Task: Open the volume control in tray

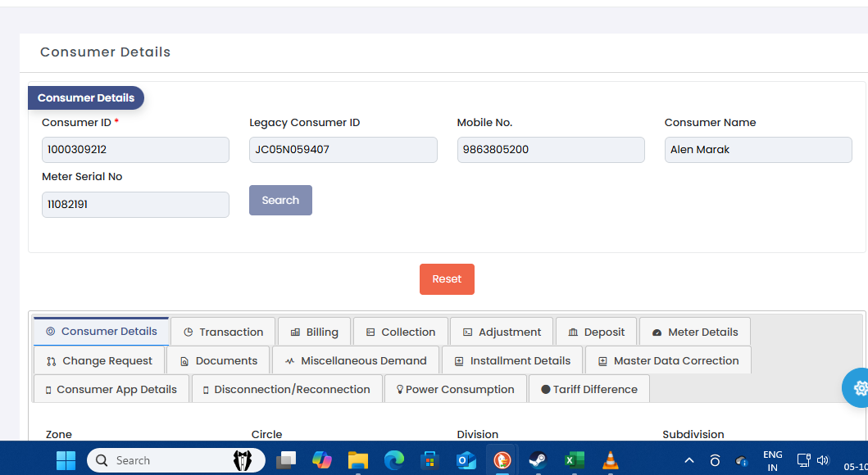Action: point(823,460)
